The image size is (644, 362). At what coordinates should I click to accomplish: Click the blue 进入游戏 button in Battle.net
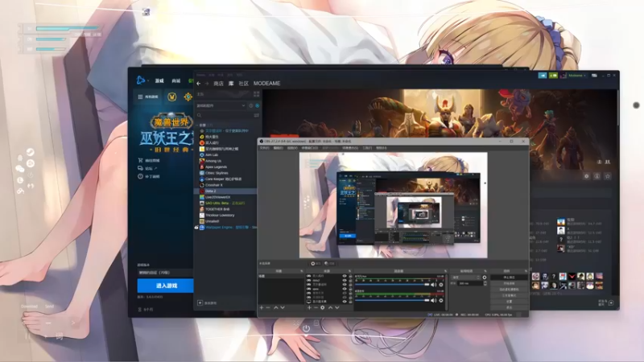click(166, 286)
